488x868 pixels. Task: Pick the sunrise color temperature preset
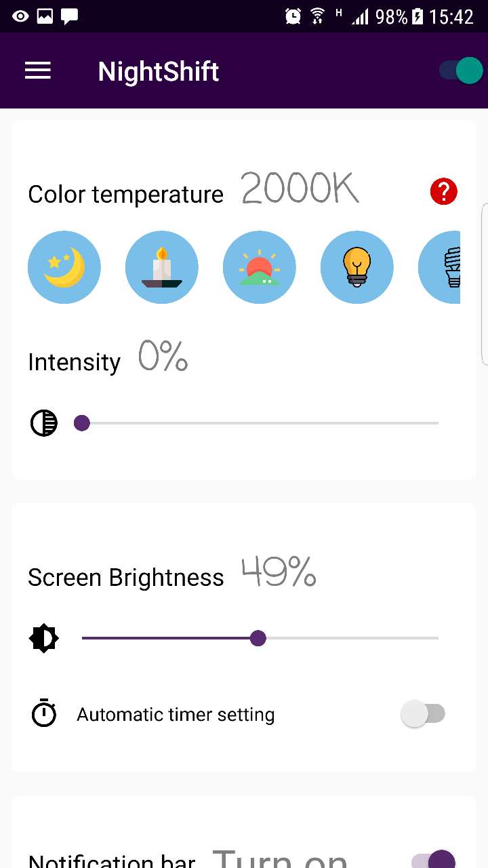(260, 267)
